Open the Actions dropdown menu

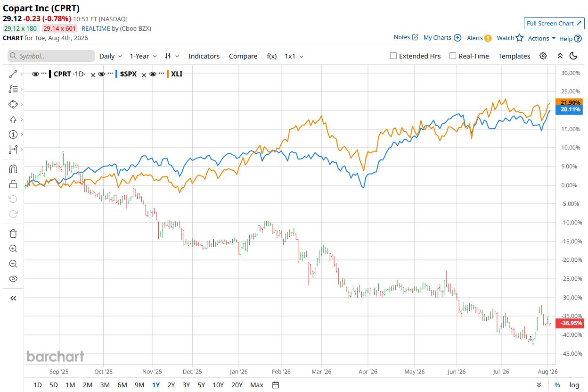pyautogui.click(x=542, y=38)
